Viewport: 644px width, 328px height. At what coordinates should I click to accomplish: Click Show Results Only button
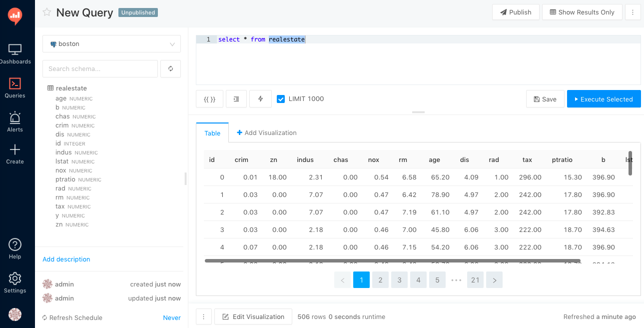(582, 12)
